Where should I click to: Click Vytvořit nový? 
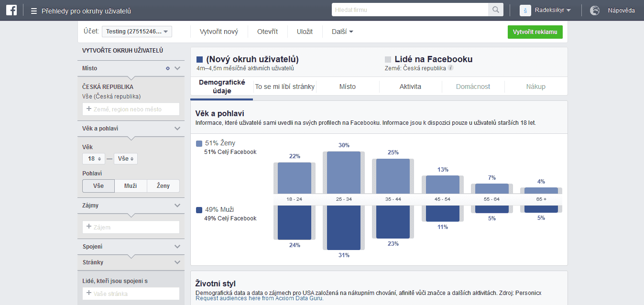219,32
